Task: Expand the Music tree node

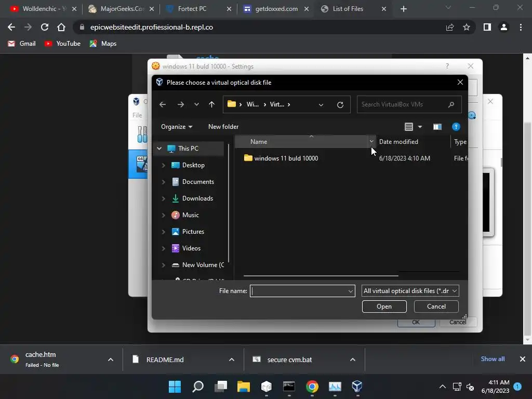Action: click(x=163, y=215)
